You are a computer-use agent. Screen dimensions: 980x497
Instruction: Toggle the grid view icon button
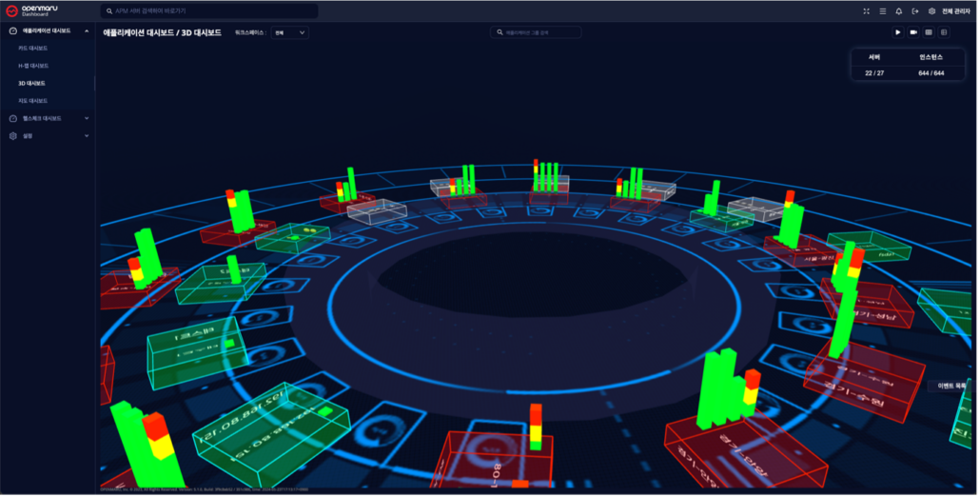929,32
